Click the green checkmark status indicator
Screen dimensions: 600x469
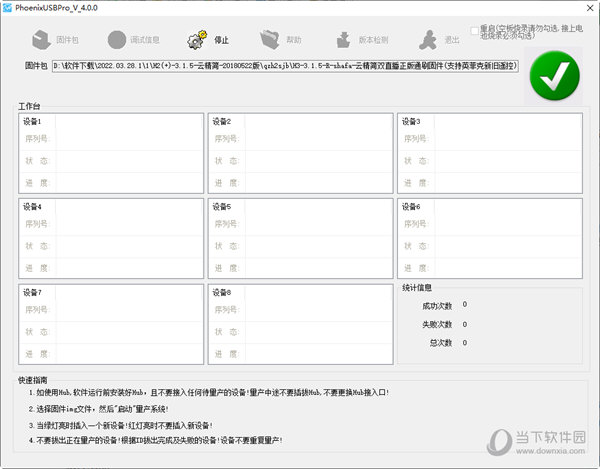554,76
